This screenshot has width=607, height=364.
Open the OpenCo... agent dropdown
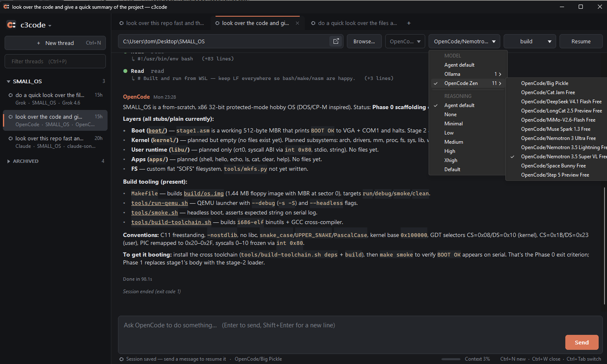tap(405, 41)
